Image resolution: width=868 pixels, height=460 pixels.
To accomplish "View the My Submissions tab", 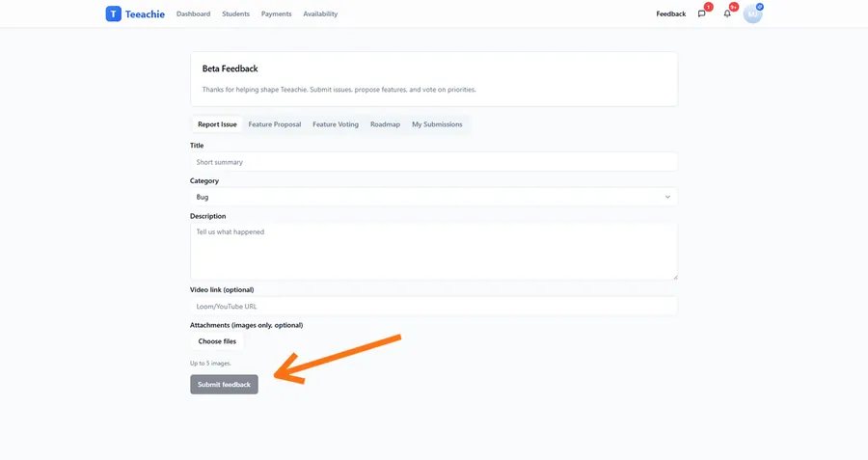I will click(x=437, y=124).
